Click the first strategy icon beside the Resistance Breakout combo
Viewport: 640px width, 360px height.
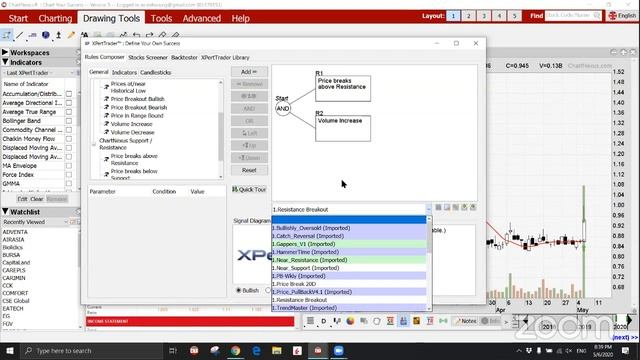tap(438, 207)
